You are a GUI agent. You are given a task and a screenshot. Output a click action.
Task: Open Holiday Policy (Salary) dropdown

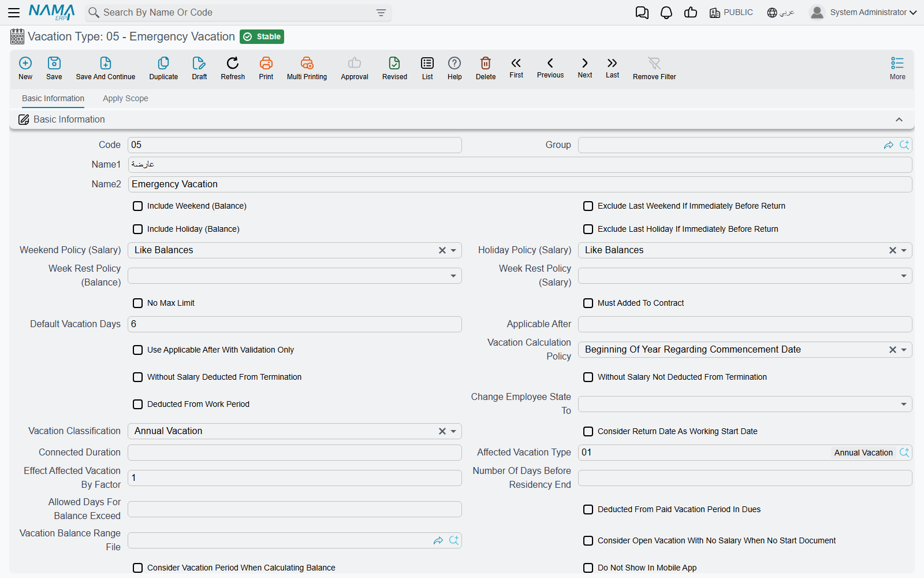tap(904, 250)
